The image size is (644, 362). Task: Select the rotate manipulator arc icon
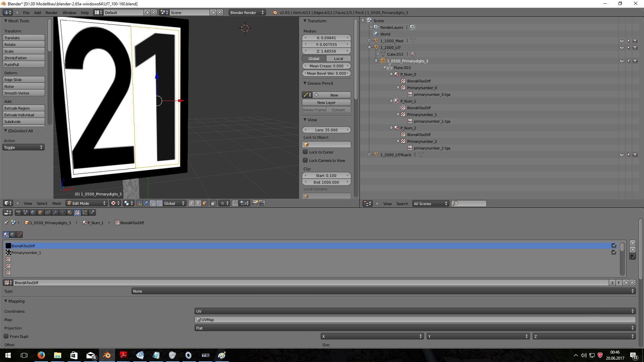[153, 203]
